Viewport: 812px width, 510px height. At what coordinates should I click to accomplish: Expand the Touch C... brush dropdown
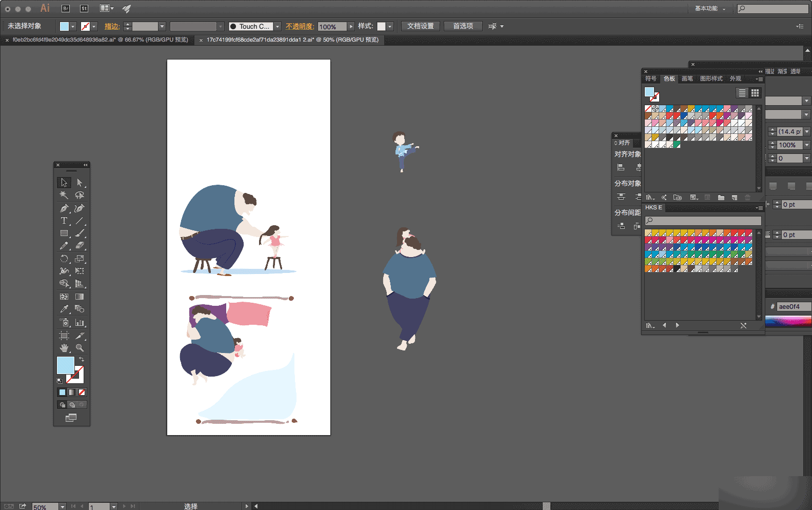pos(278,27)
